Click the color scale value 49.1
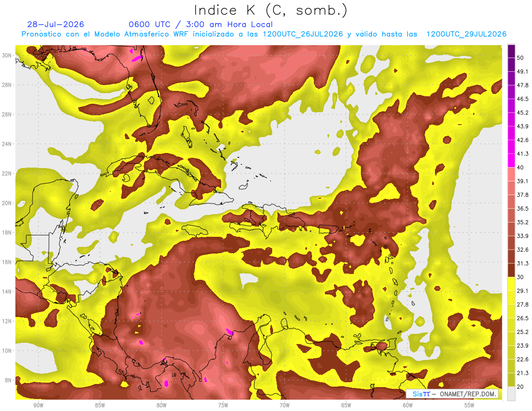The width and height of the screenshot is (532, 411). tap(522, 71)
